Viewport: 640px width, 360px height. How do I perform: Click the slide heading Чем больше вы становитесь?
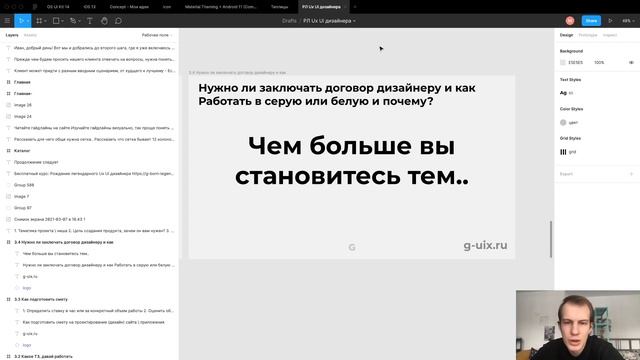351,161
